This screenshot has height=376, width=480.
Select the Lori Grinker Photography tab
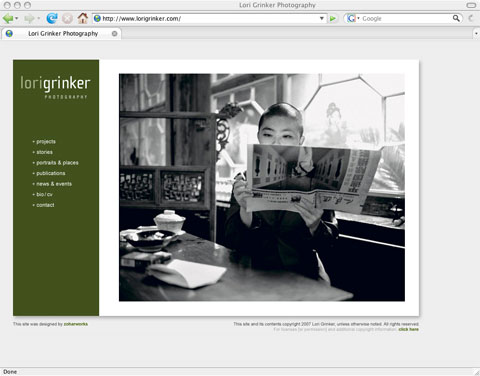(62, 33)
